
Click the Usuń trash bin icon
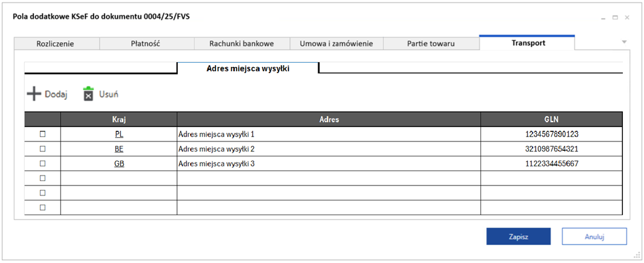pyautogui.click(x=89, y=94)
